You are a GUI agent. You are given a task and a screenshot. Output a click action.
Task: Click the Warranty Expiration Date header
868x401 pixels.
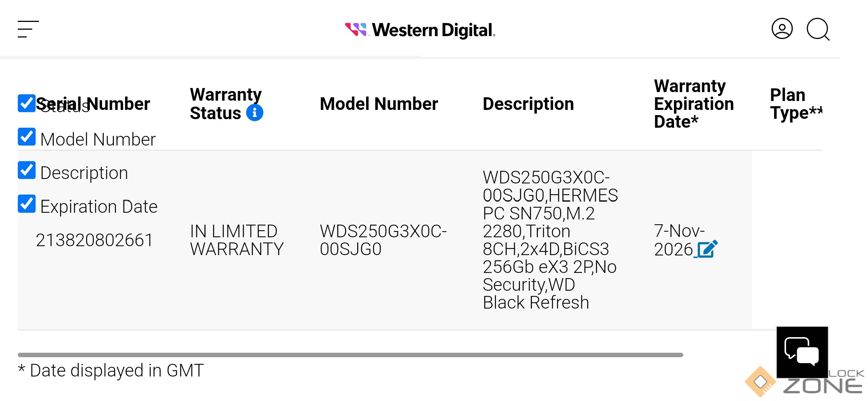pos(693,104)
